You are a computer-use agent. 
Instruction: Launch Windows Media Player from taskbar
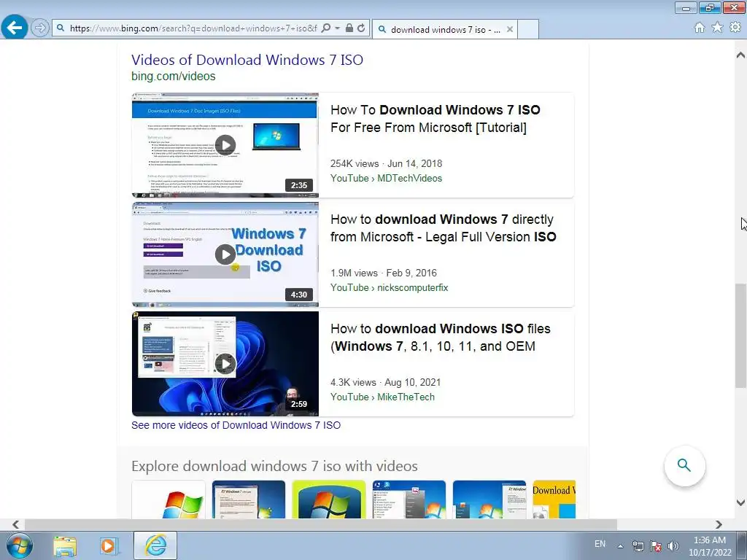point(109,546)
